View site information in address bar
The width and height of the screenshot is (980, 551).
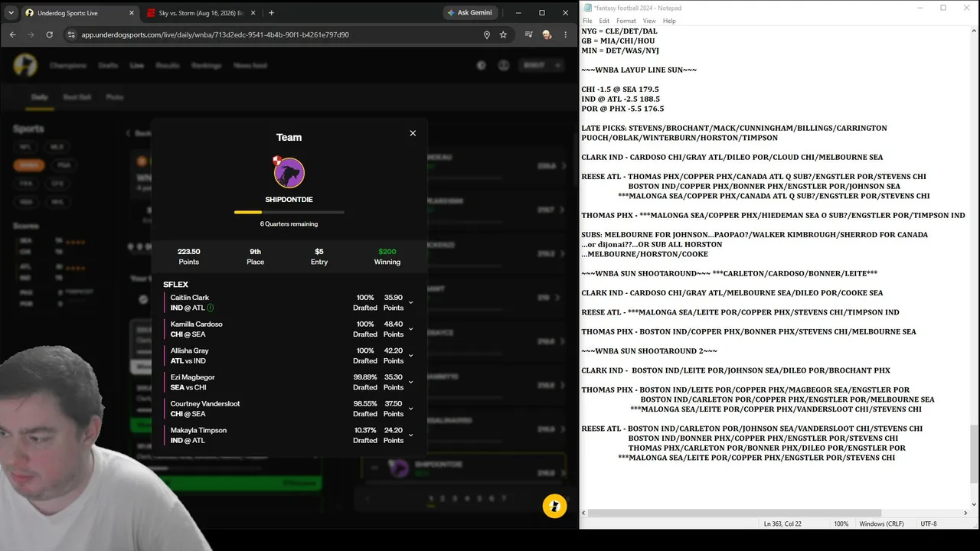[x=71, y=34]
